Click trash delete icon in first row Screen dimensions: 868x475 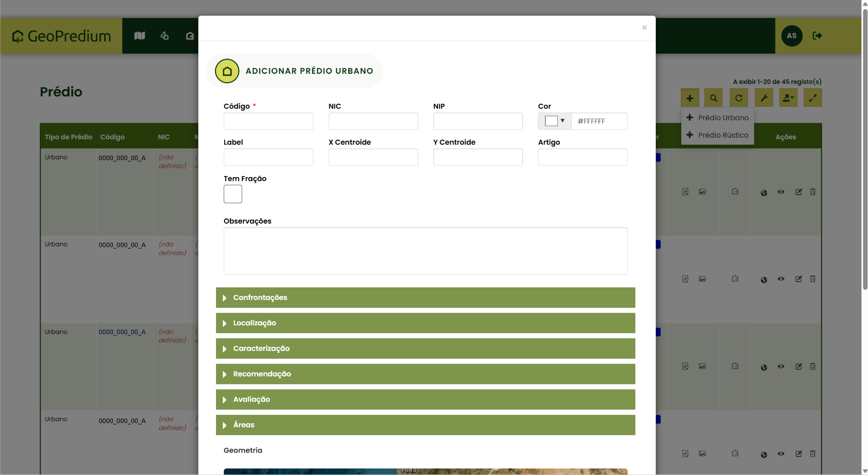[x=812, y=192]
